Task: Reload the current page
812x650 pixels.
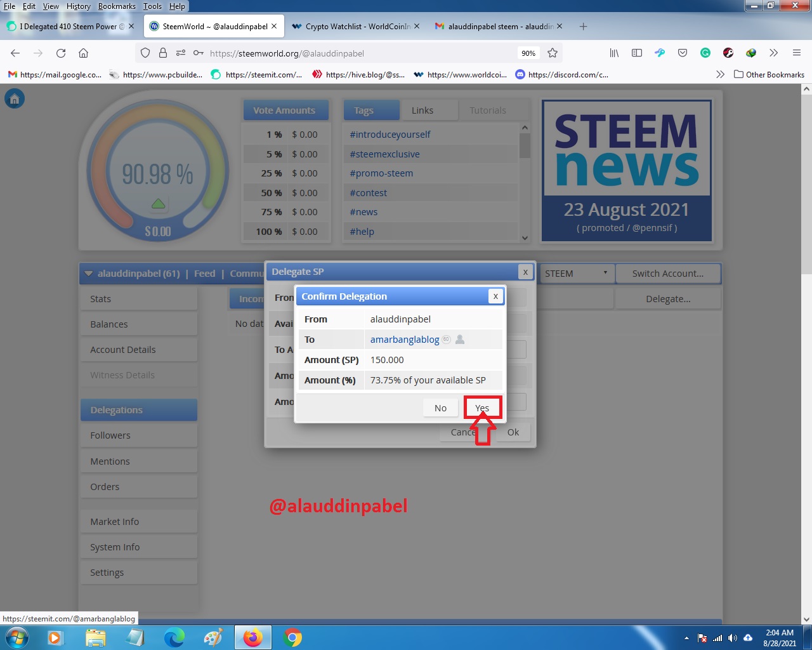Action: (x=61, y=53)
